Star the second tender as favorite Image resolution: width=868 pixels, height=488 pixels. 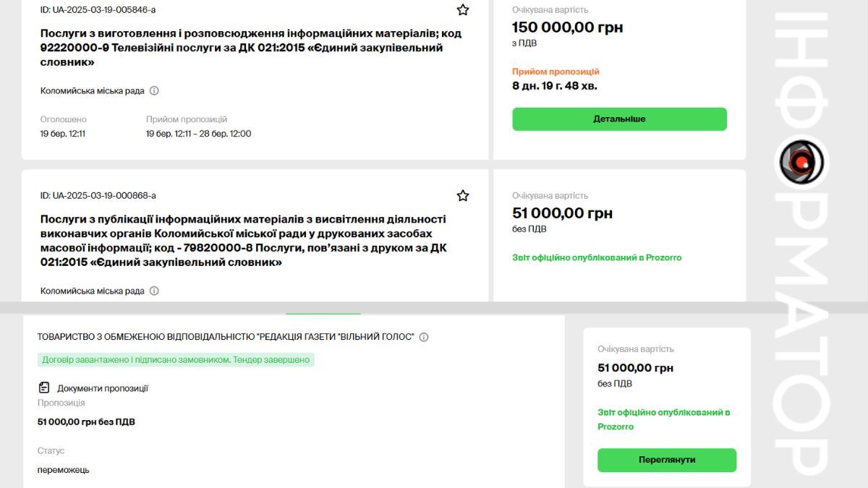[462, 195]
